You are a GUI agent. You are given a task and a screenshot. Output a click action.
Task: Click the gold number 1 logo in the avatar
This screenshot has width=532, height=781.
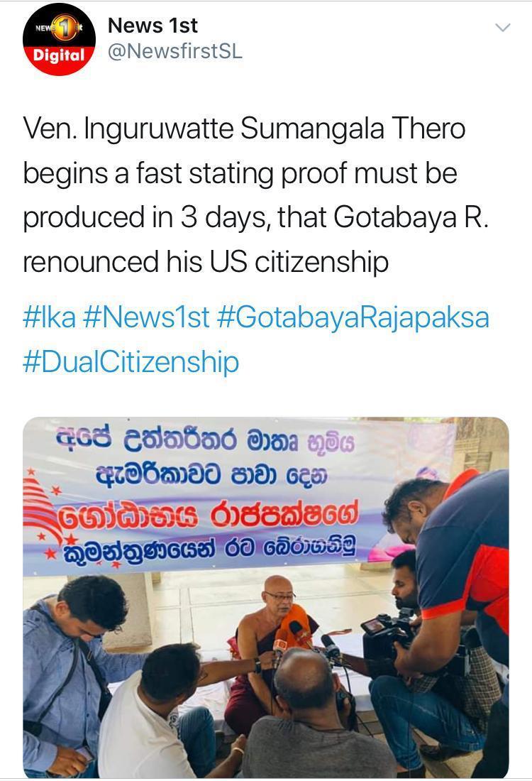click(63, 28)
